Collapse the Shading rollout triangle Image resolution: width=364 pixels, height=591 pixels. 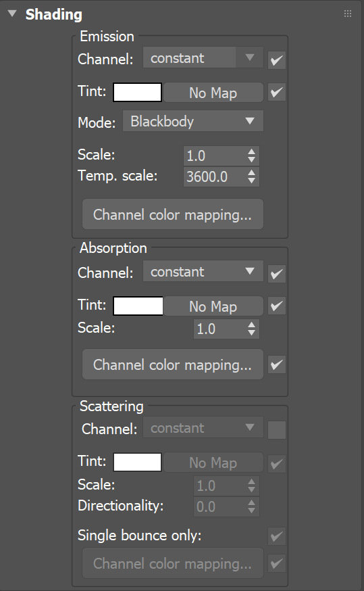click(x=12, y=14)
